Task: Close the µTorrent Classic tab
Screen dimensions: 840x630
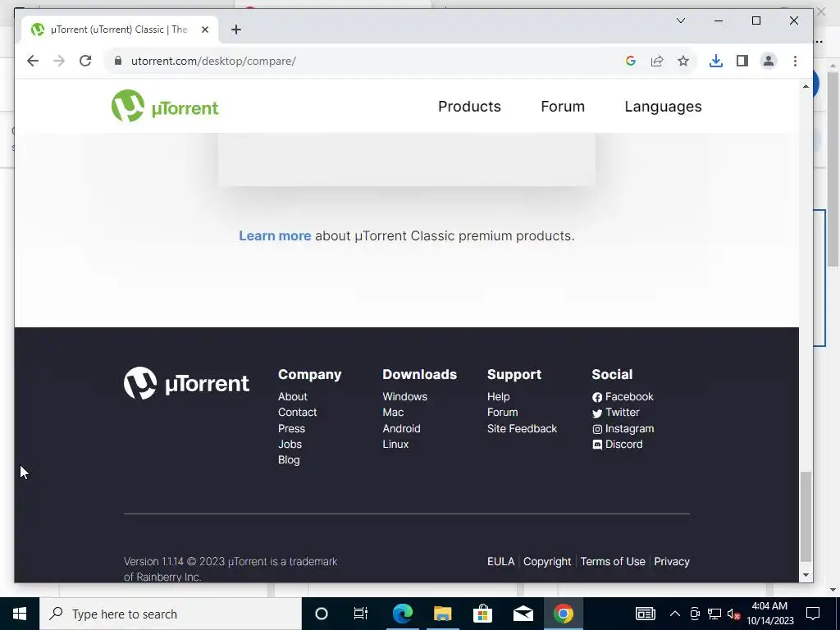Action: pos(204,30)
